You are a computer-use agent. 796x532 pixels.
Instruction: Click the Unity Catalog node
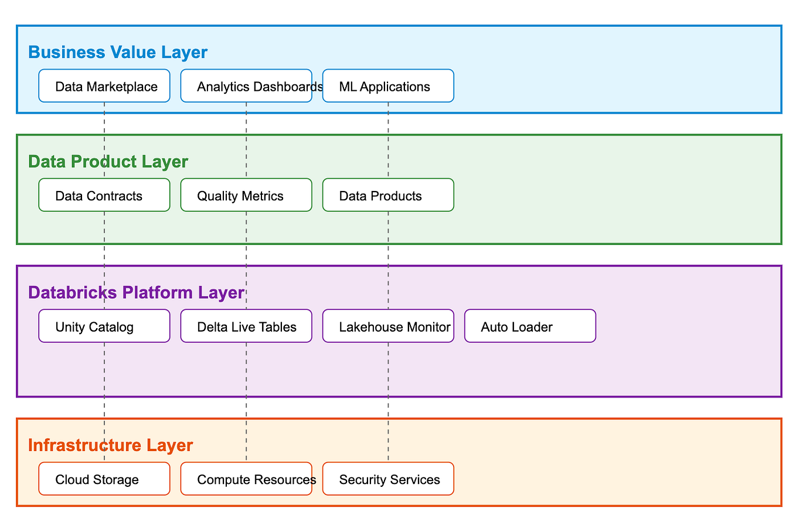coord(104,326)
